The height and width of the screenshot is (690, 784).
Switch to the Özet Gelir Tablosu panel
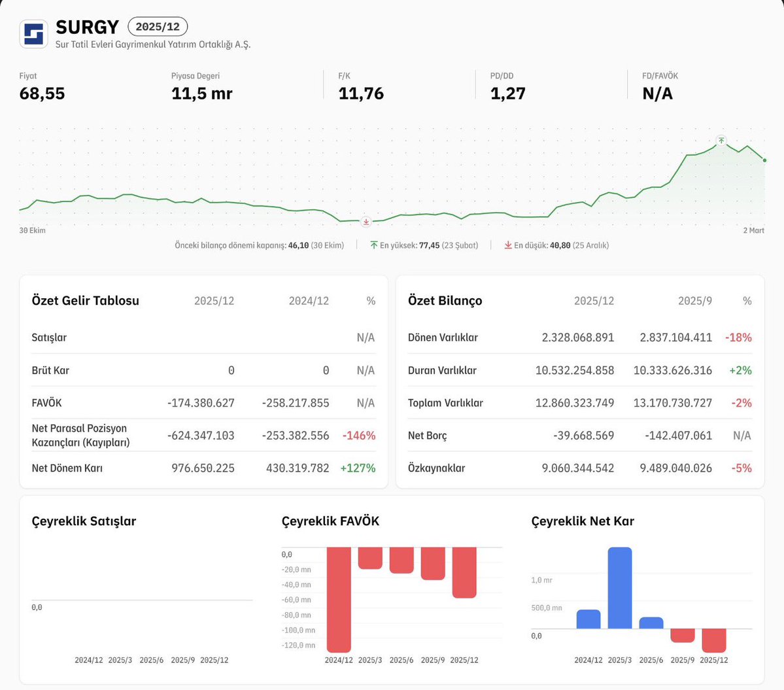pyautogui.click(x=85, y=301)
